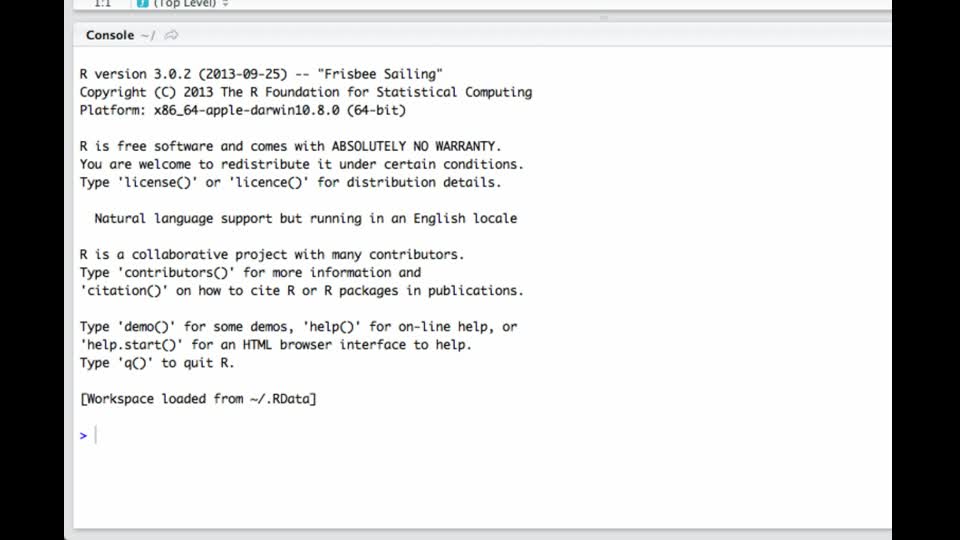The height and width of the screenshot is (540, 960).
Task: Click the 1:1 cursor position indicator
Action: point(102,4)
